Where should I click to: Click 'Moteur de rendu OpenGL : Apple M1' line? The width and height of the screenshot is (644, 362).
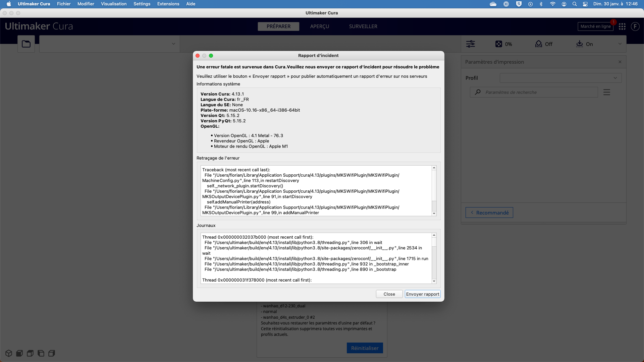251,146
